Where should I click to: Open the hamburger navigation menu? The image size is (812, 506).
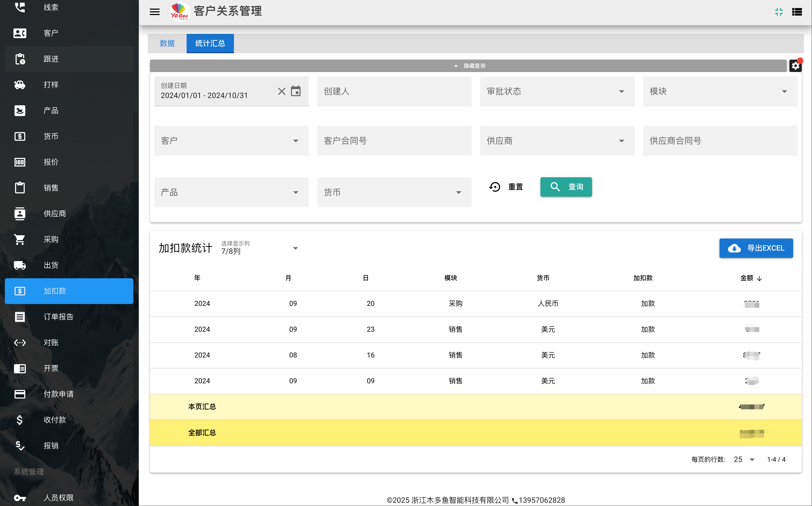154,12
